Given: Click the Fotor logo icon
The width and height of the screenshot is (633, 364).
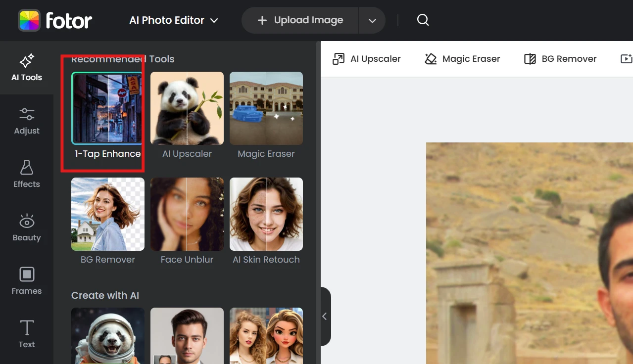Looking at the screenshot, I should coord(29,20).
